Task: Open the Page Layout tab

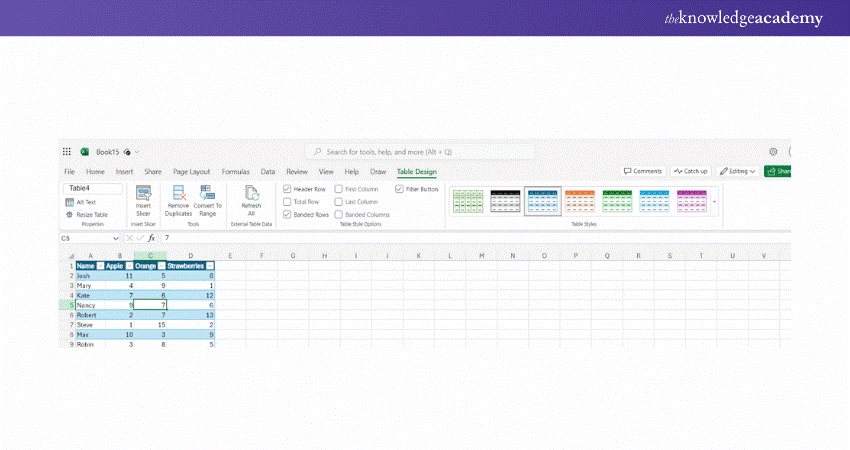Action: 191,171
